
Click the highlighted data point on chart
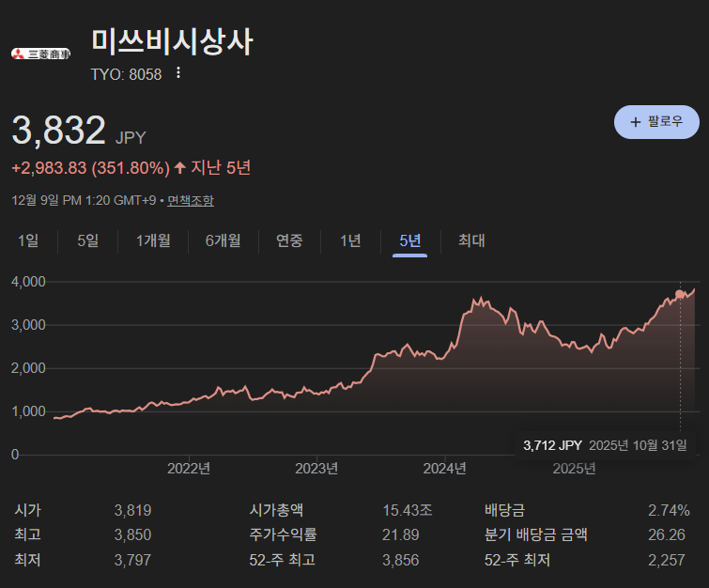(x=680, y=294)
